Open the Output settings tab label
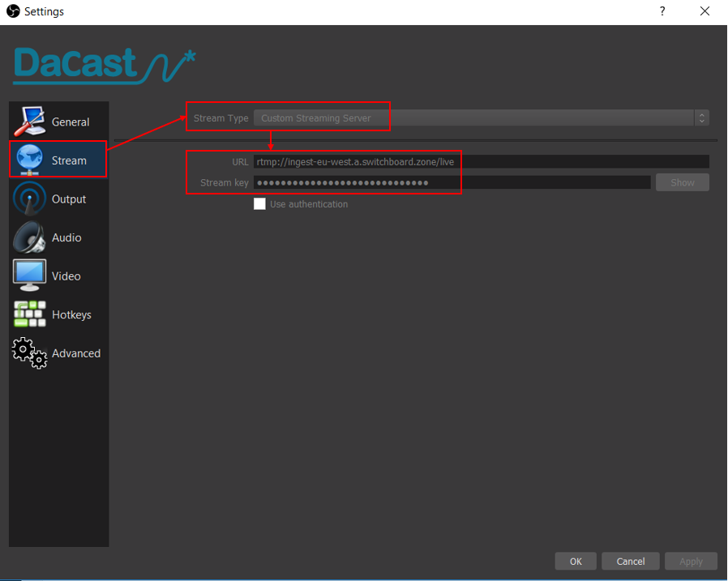The image size is (728, 581). click(x=69, y=199)
